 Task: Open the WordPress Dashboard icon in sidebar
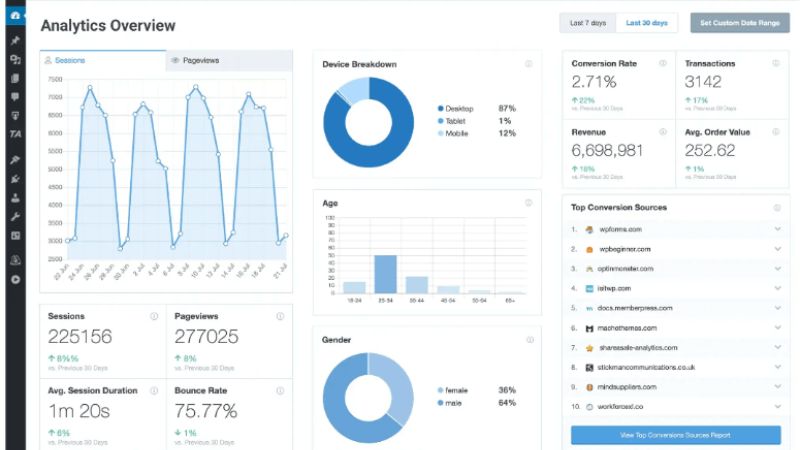14,16
